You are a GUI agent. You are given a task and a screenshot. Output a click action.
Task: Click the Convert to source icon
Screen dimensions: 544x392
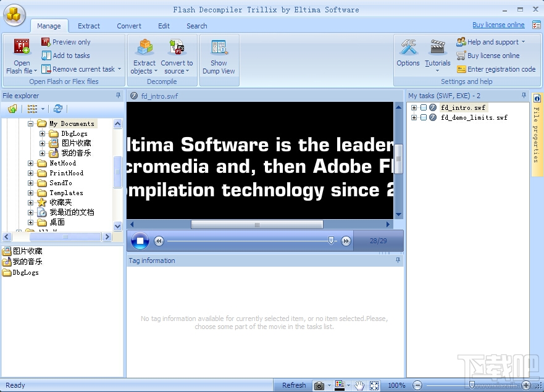pyautogui.click(x=177, y=47)
